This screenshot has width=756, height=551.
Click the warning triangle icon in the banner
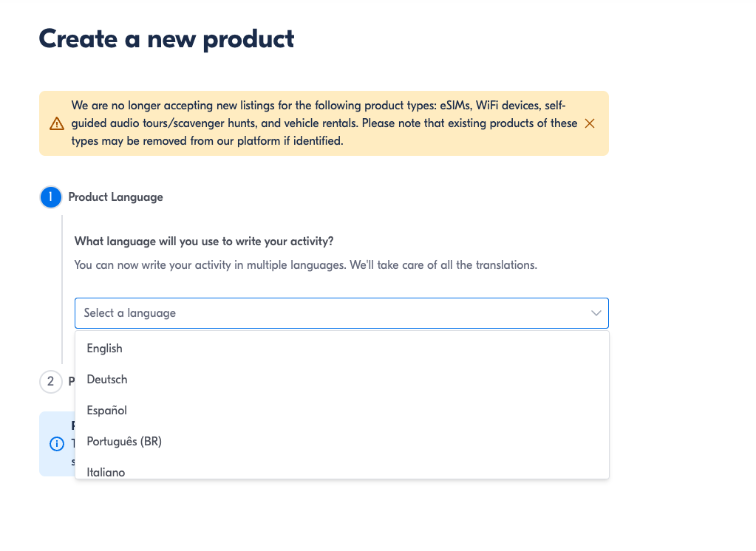tap(57, 123)
